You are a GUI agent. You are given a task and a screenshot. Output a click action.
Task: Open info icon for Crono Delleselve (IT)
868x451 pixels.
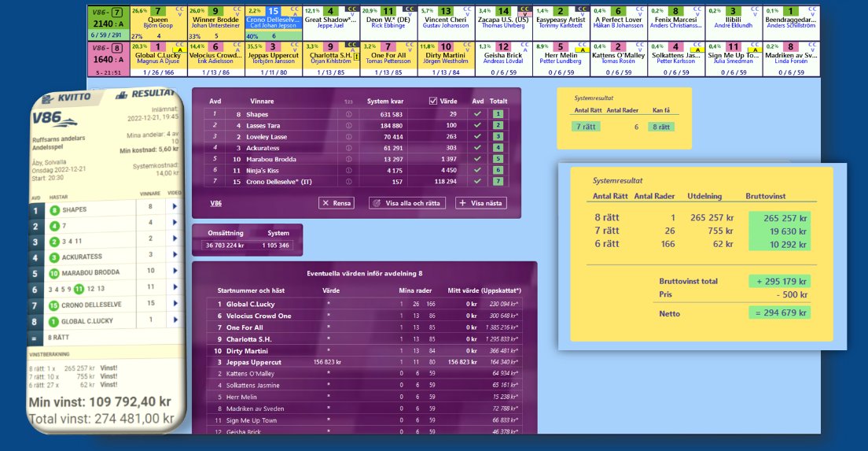tap(348, 181)
